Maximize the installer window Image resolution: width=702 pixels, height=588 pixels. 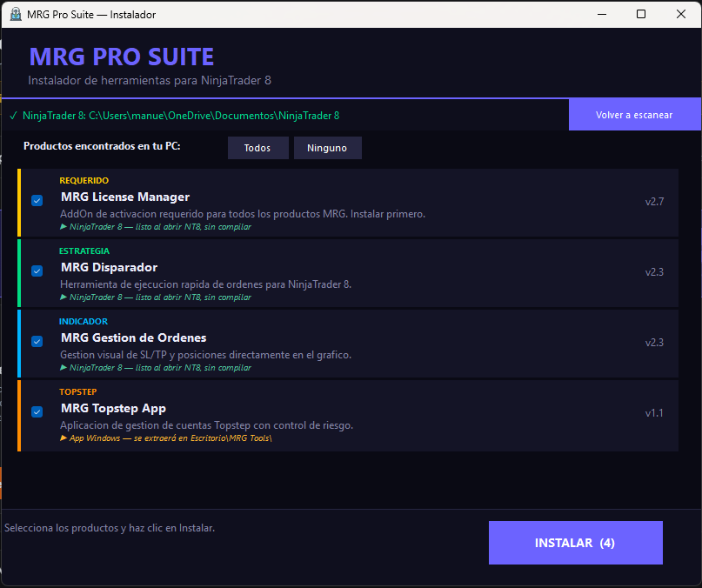pyautogui.click(x=641, y=14)
